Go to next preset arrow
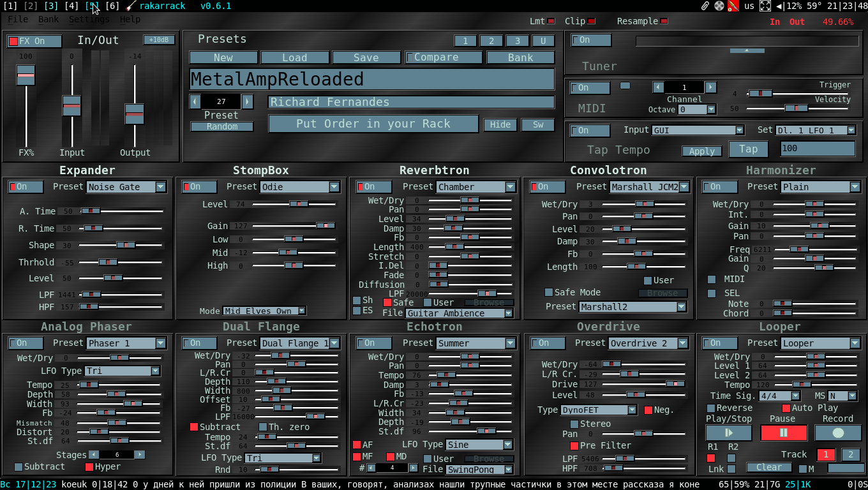This screenshot has width=868, height=490. pyautogui.click(x=248, y=101)
